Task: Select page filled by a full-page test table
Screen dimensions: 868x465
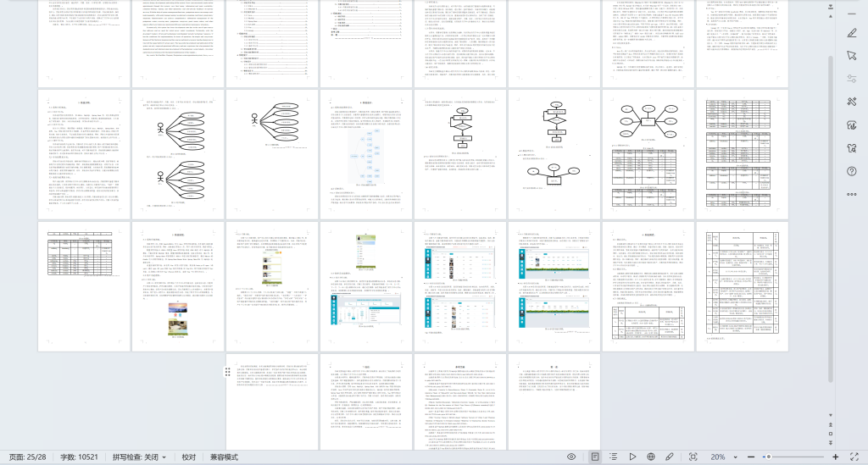Action: [x=743, y=286]
